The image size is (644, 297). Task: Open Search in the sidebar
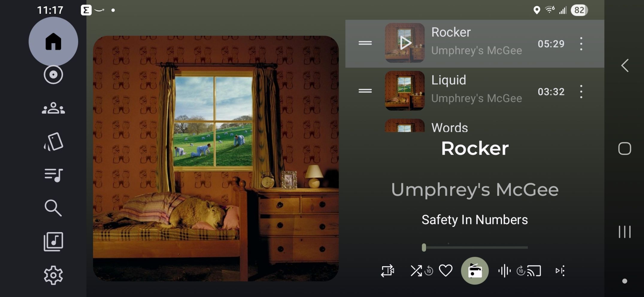[x=53, y=208]
